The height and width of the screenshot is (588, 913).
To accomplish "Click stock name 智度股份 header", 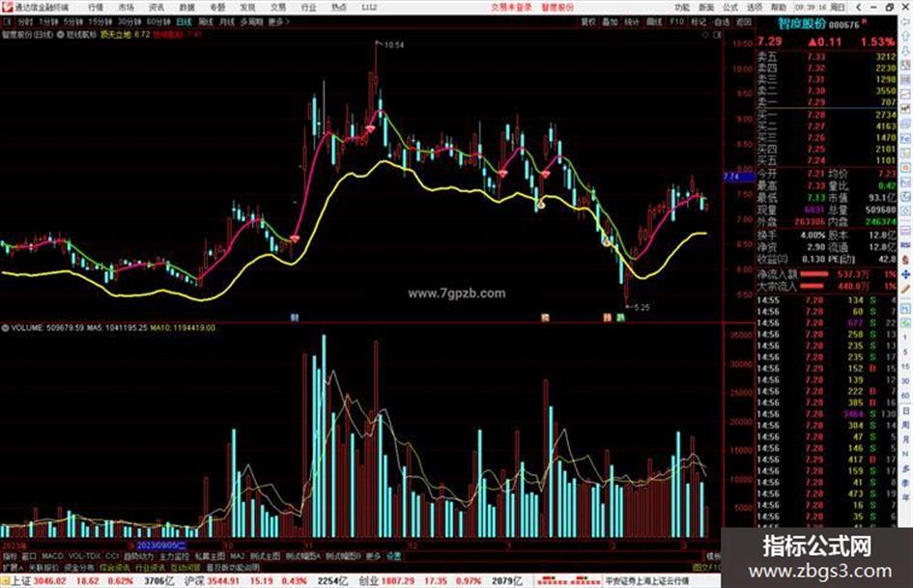I will 802,24.
